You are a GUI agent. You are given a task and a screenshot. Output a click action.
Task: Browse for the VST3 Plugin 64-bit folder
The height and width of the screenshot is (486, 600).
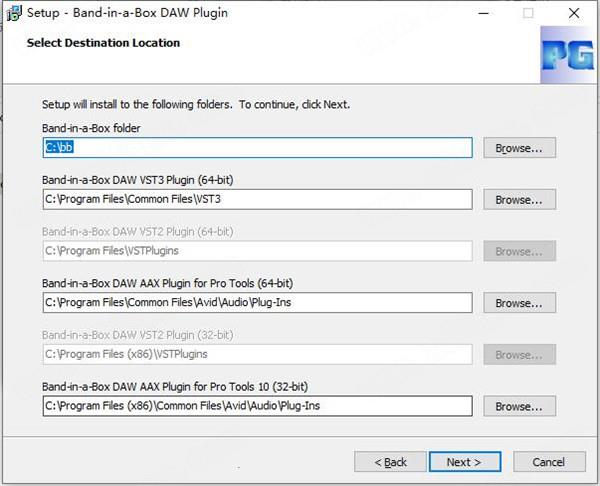tap(519, 199)
